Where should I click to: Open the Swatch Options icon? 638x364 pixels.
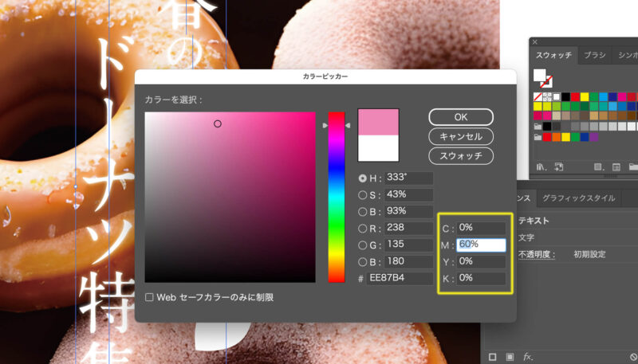pyautogui.click(x=616, y=167)
